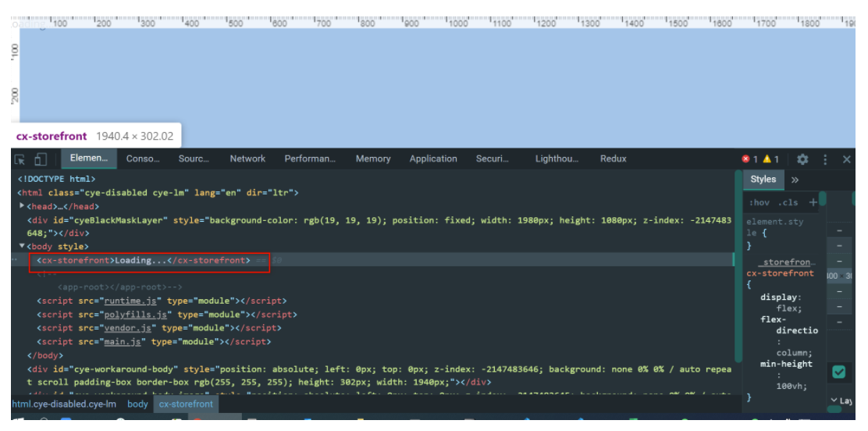The height and width of the screenshot is (431, 868).
Task: Open the DevTools three-dot menu
Action: (x=825, y=159)
